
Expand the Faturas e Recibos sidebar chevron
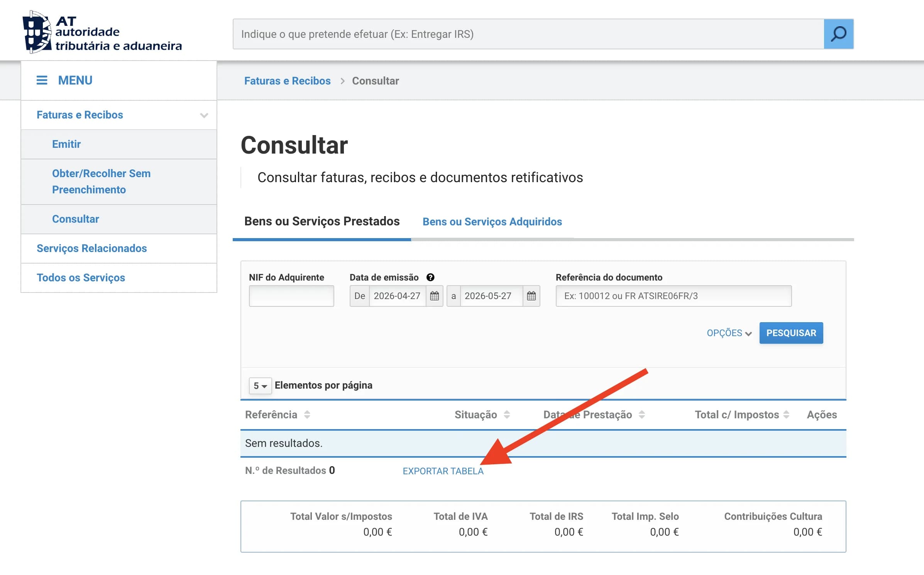pyautogui.click(x=204, y=115)
